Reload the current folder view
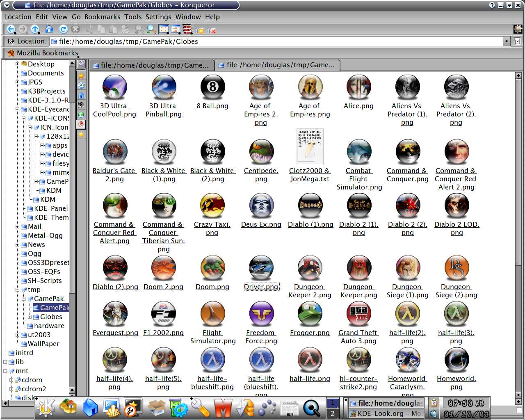Image resolution: width=525 pixels, height=420 pixels. click(x=63, y=29)
